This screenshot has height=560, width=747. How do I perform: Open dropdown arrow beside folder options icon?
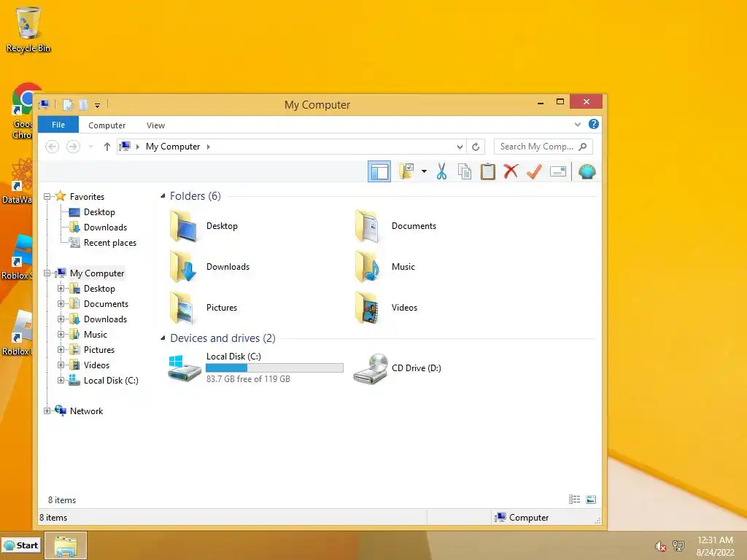pos(424,171)
